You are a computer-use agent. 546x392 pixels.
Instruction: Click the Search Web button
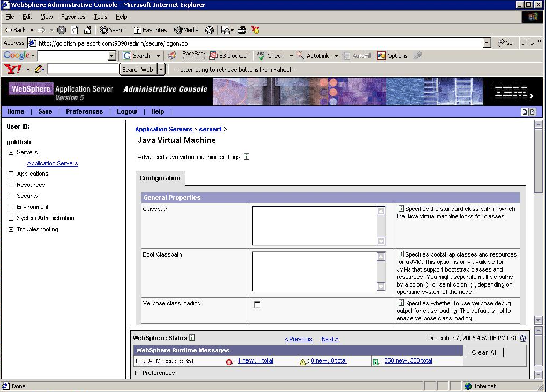[x=138, y=69]
